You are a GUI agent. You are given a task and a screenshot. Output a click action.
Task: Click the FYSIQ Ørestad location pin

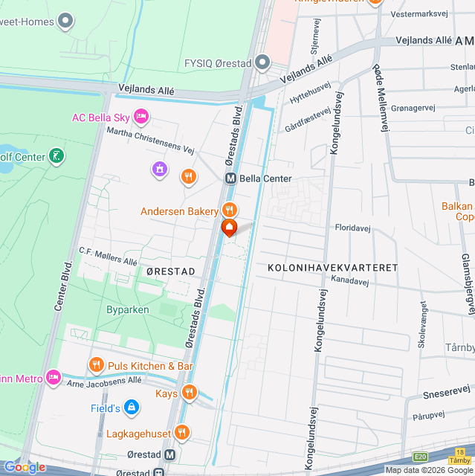pyautogui.click(x=262, y=62)
